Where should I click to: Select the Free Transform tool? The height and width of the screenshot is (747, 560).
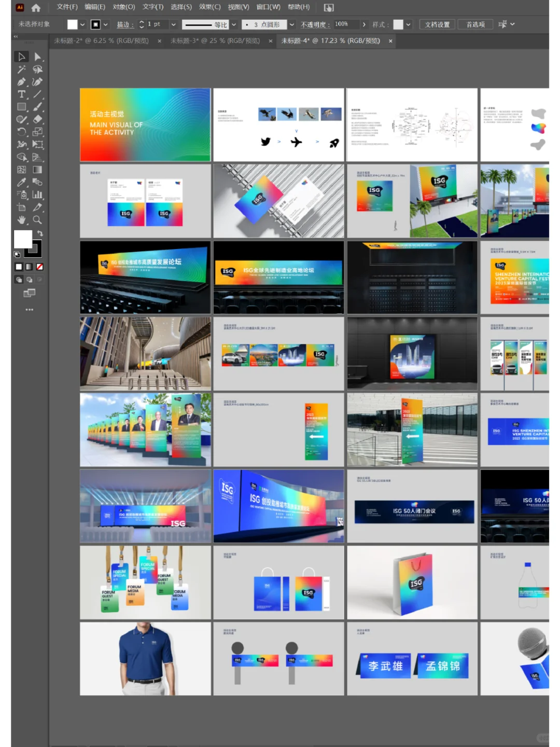click(x=38, y=144)
